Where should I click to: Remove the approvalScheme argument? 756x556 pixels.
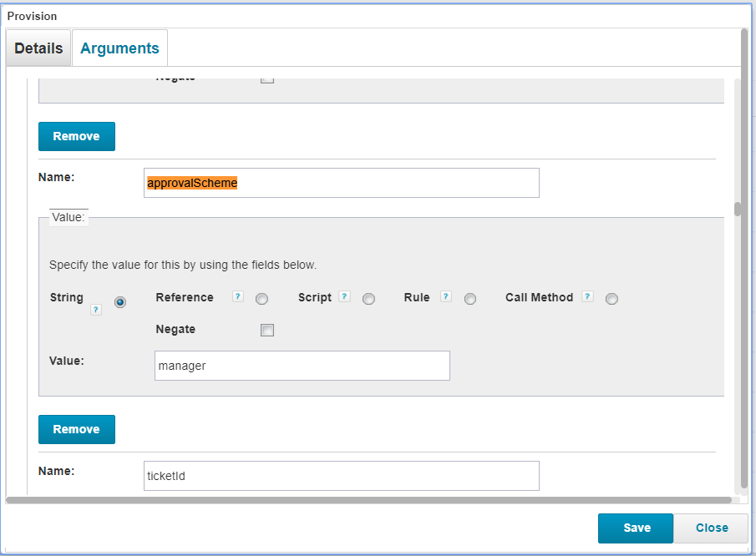76,136
